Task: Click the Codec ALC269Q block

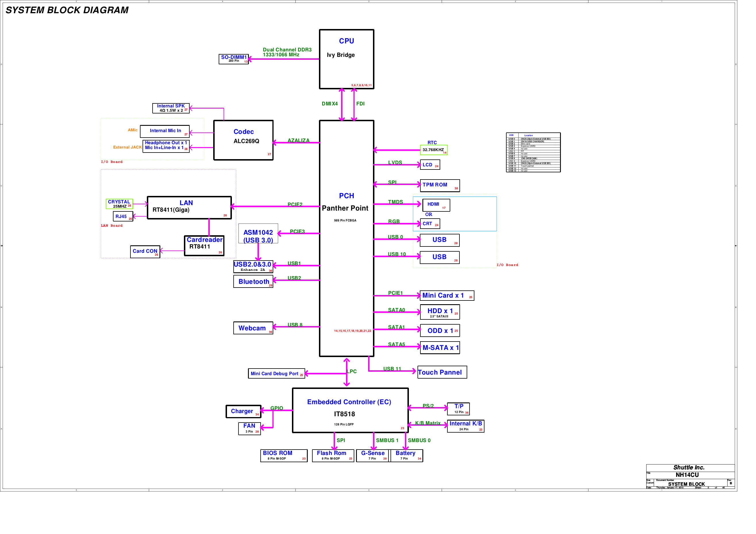Action: pos(243,140)
